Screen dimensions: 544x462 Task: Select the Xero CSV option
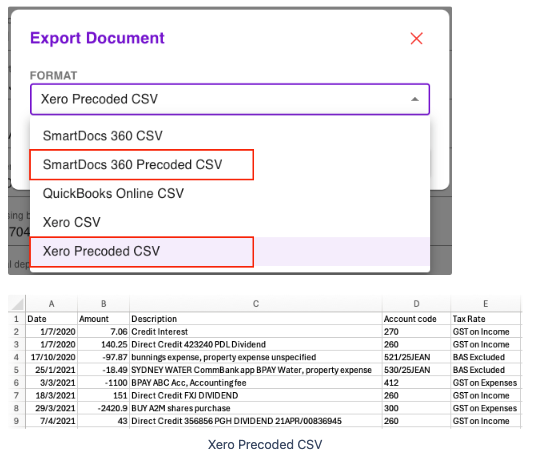coord(230,222)
